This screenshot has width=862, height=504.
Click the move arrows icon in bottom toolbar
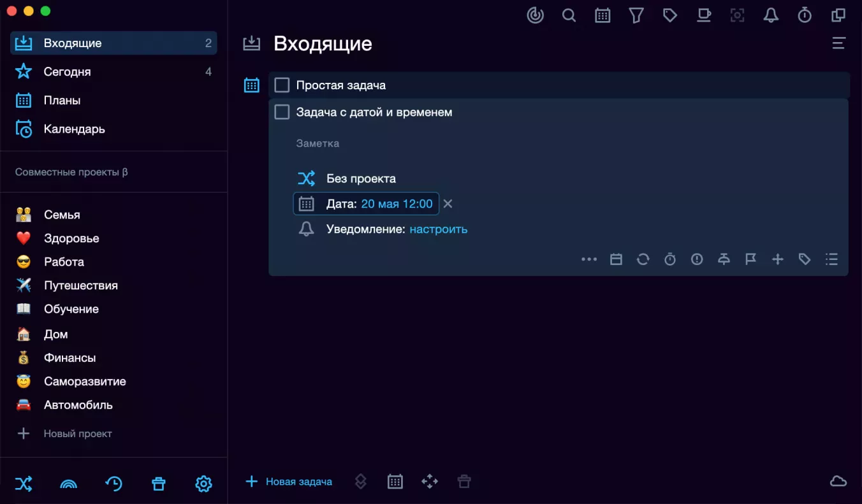coord(430,482)
